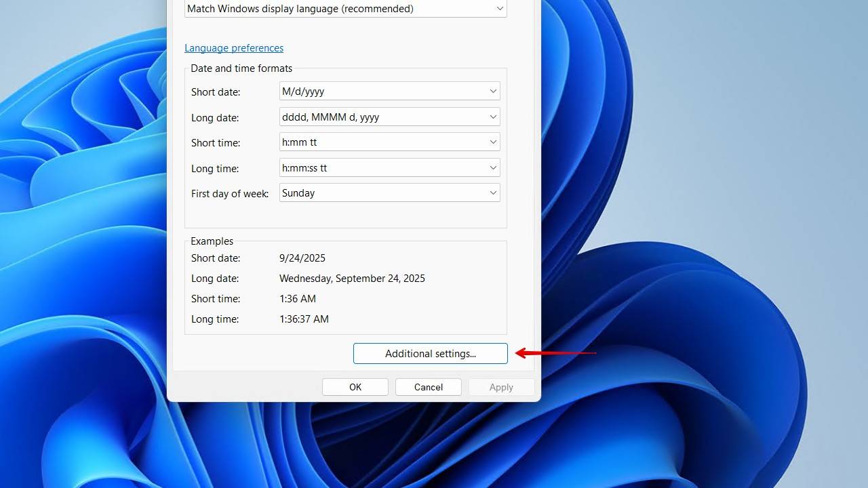Screen dimensions: 868x488
Task: Cancel the Region settings dialog
Action: coord(428,386)
